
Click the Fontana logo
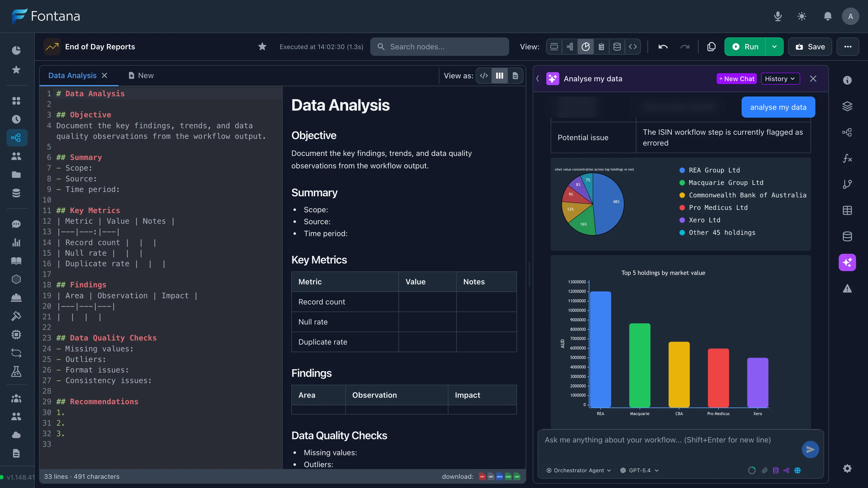tap(46, 16)
